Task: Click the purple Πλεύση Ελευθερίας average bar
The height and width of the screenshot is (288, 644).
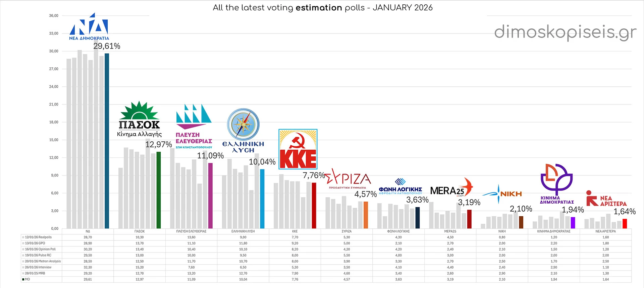Action: pos(210,196)
